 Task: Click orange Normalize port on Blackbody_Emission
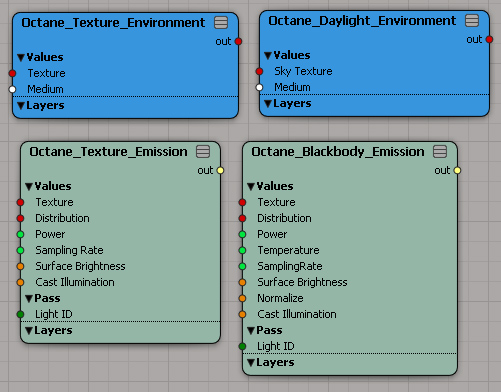coord(242,298)
